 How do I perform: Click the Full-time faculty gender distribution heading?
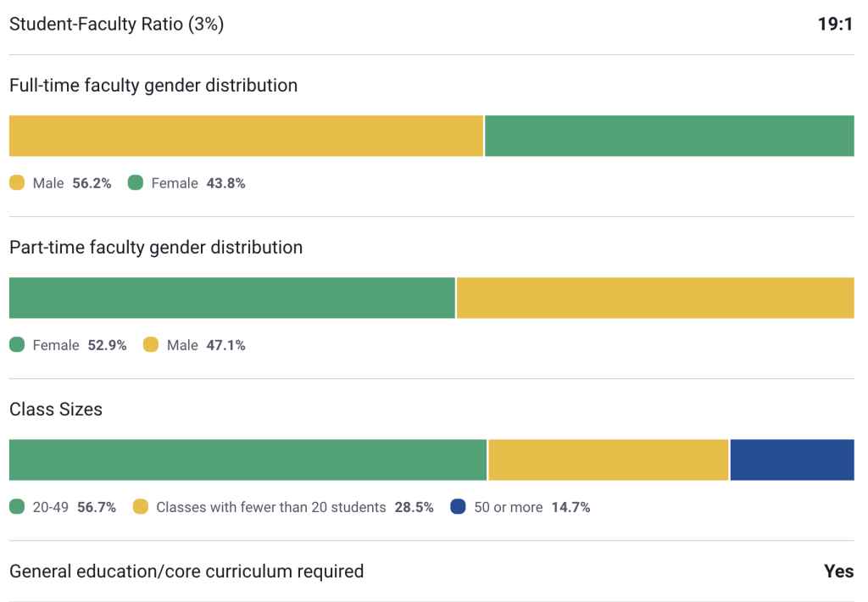(x=153, y=86)
